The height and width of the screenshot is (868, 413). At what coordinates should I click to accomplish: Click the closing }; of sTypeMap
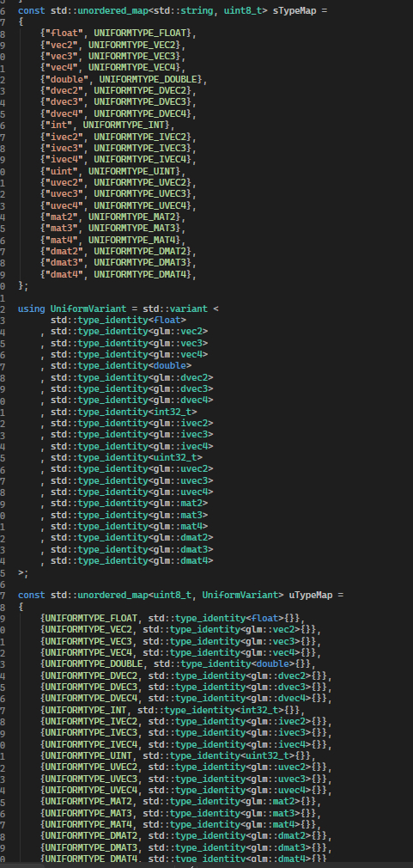click(x=23, y=285)
